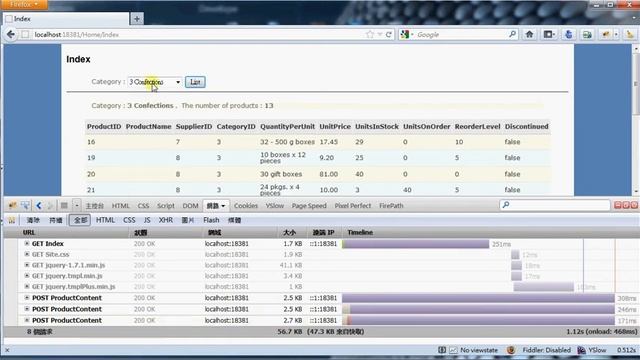The height and width of the screenshot is (360, 640).
Task: Open the FirePath tab
Action: coord(391,206)
